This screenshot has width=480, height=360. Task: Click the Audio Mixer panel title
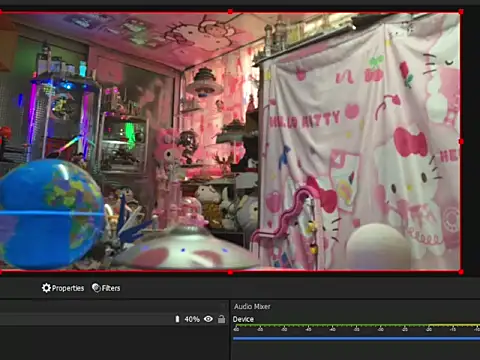[252, 306]
